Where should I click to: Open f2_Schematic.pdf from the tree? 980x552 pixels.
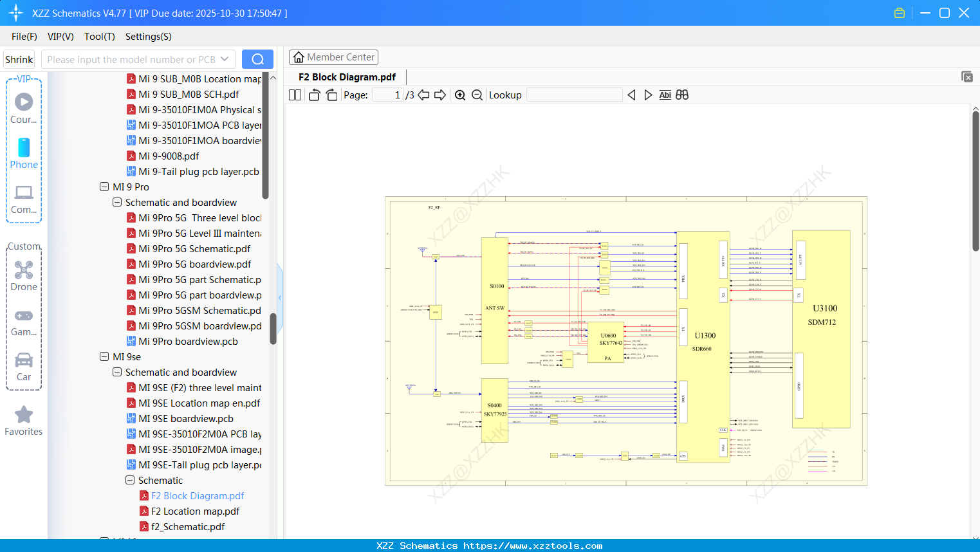pyautogui.click(x=187, y=526)
